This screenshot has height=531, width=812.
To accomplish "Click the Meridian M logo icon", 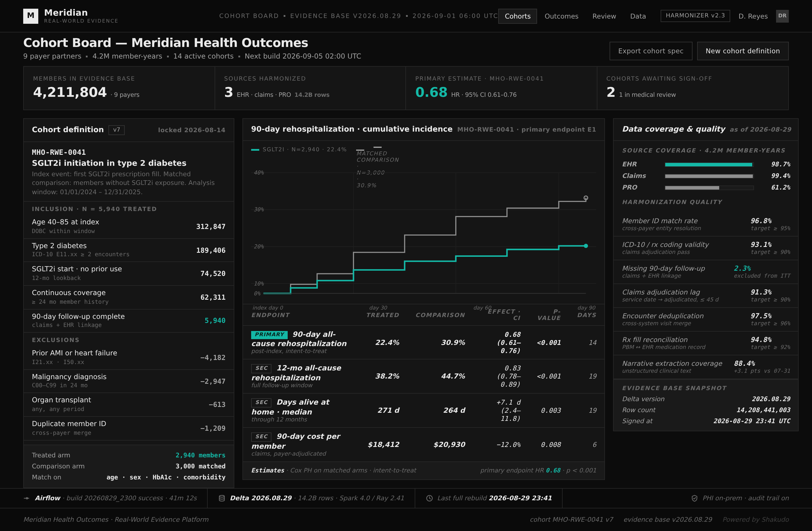I will (x=31, y=16).
